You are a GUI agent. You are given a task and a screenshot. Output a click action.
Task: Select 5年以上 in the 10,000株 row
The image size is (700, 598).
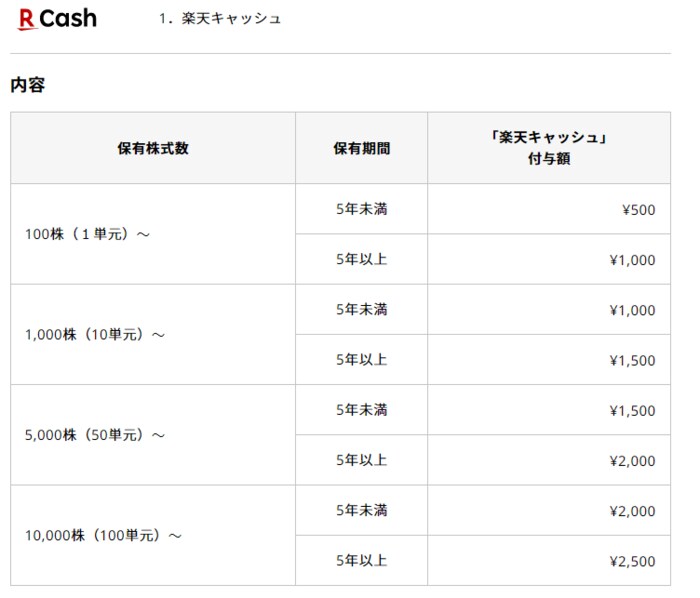coord(361,560)
